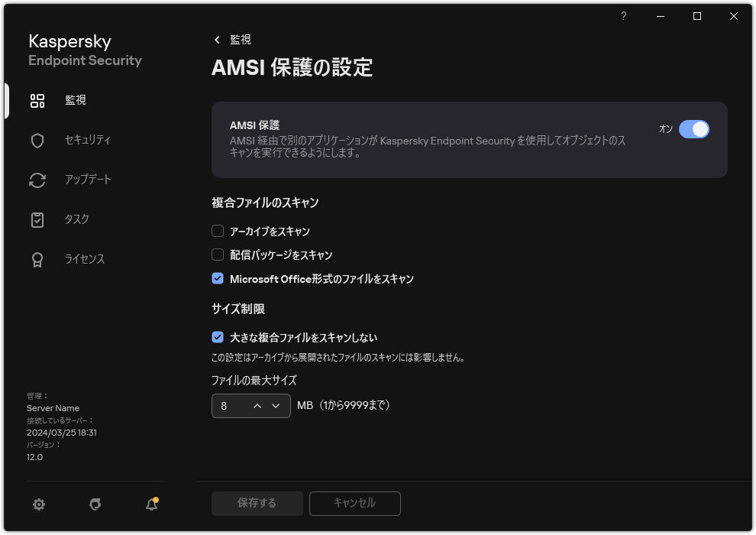Enable アーカイブをスキャン checkbox
756x535 pixels.
click(x=218, y=231)
